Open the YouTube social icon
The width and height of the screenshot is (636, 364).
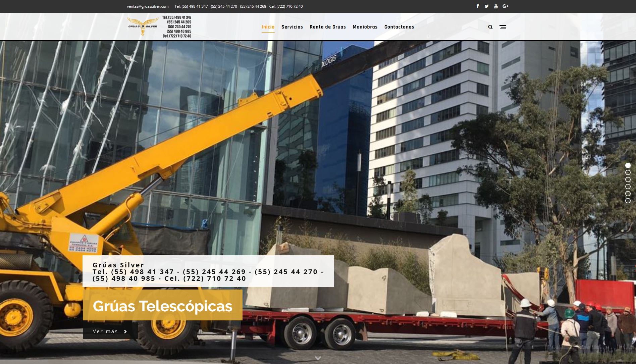(496, 6)
